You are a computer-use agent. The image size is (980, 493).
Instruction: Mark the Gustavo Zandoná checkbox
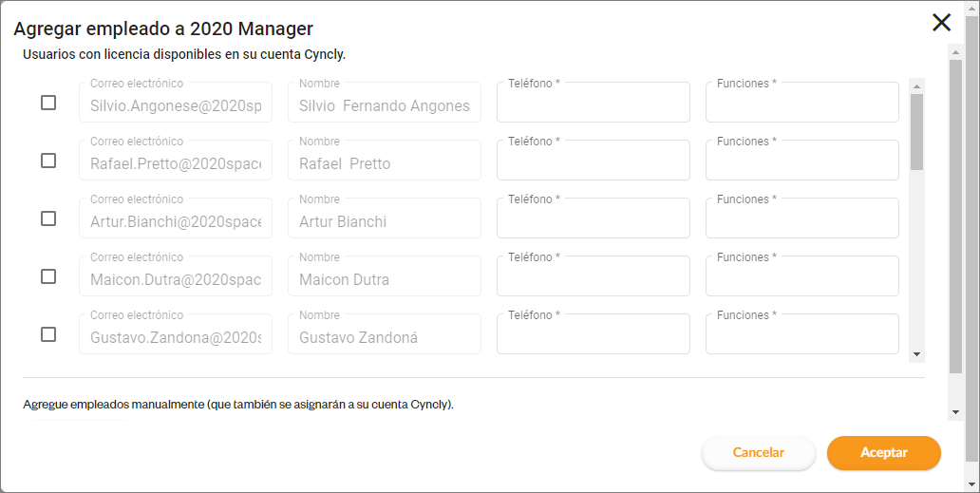click(48, 334)
